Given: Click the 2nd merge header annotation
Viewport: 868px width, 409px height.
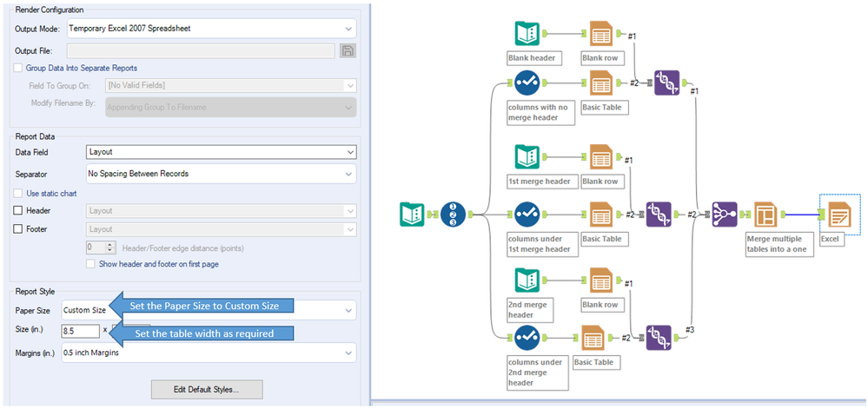Looking at the screenshot, I should tap(530, 310).
